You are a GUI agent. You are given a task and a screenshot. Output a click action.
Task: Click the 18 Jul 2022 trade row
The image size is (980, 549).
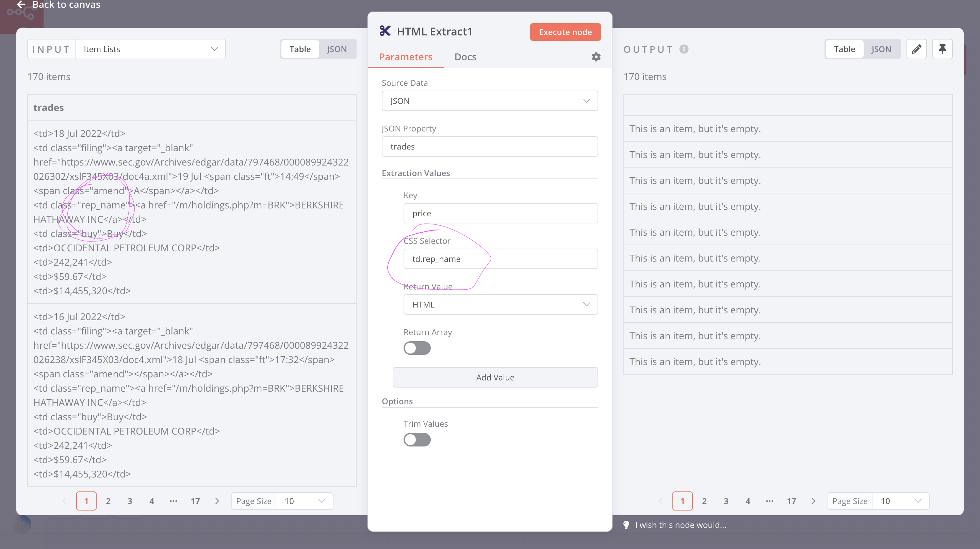[x=192, y=212]
